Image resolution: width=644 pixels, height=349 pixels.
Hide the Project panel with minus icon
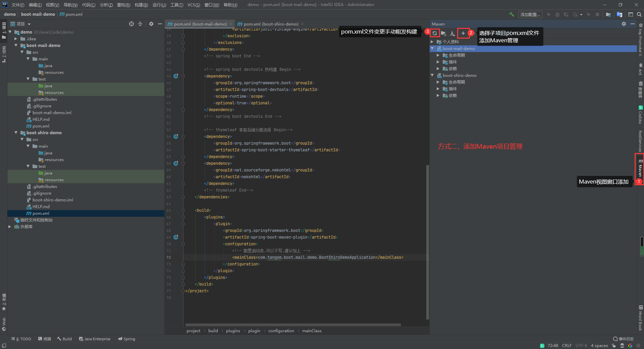coord(160,24)
